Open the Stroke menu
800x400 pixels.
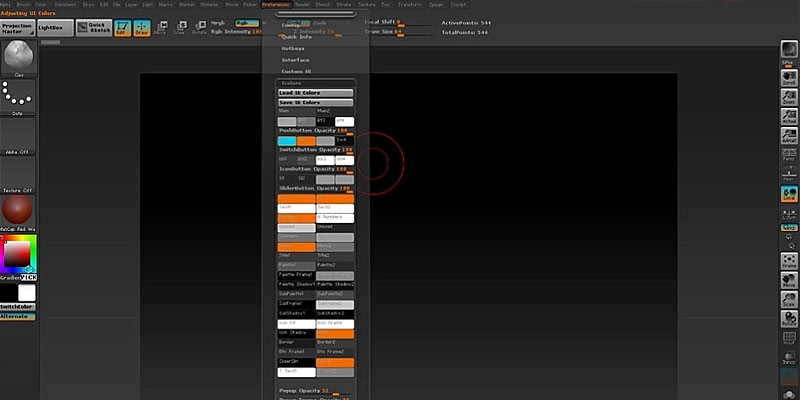(x=343, y=5)
